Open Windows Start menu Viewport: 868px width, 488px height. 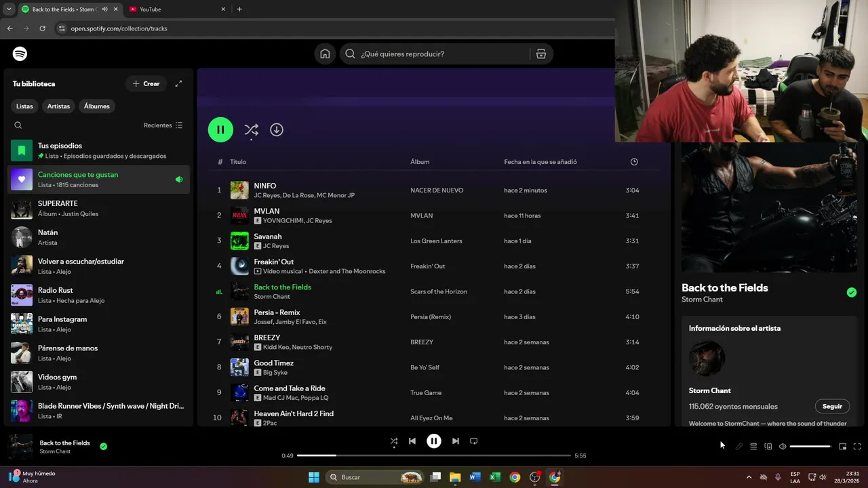[x=314, y=477]
